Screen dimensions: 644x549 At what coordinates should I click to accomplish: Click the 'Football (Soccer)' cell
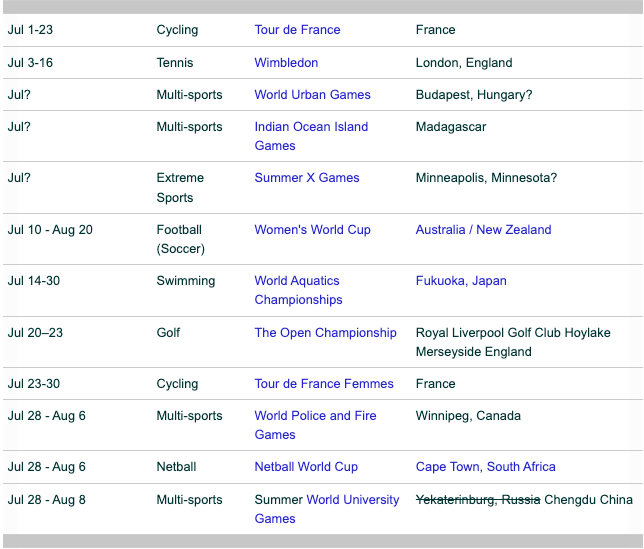click(x=180, y=239)
